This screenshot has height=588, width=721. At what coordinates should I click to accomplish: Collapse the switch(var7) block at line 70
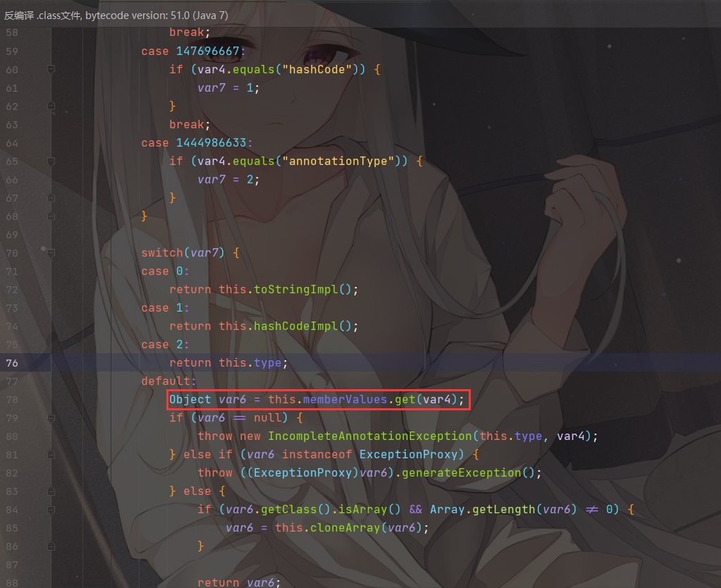click(x=51, y=253)
